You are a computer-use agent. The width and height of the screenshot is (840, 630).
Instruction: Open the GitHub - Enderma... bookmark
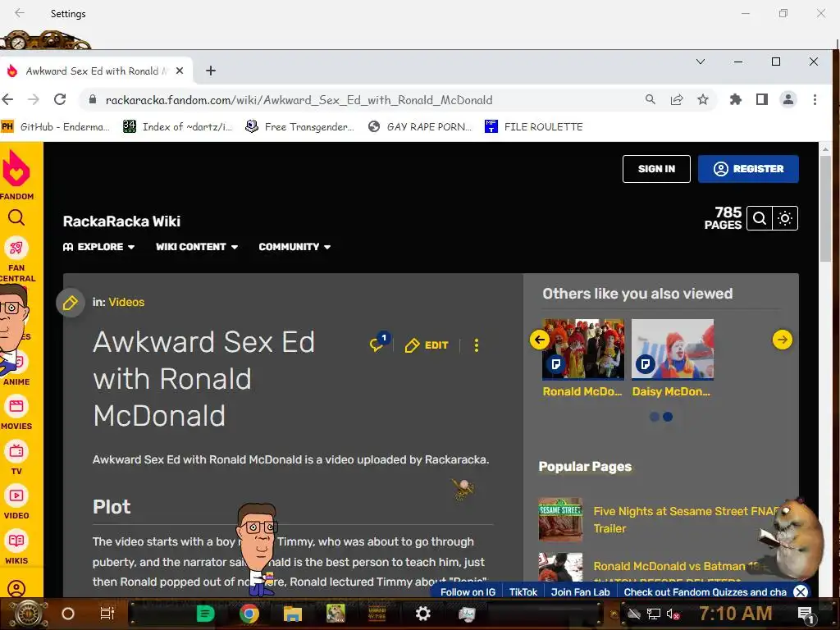[x=55, y=127]
